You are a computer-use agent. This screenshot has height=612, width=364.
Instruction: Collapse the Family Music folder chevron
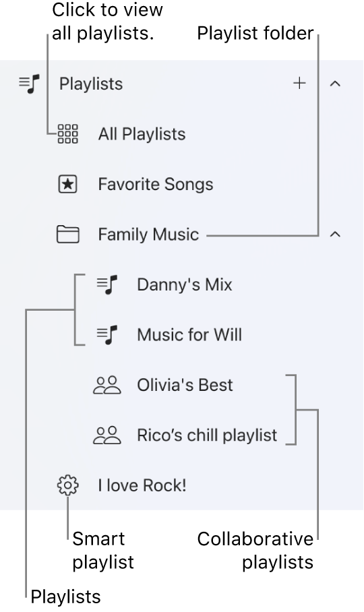336,234
